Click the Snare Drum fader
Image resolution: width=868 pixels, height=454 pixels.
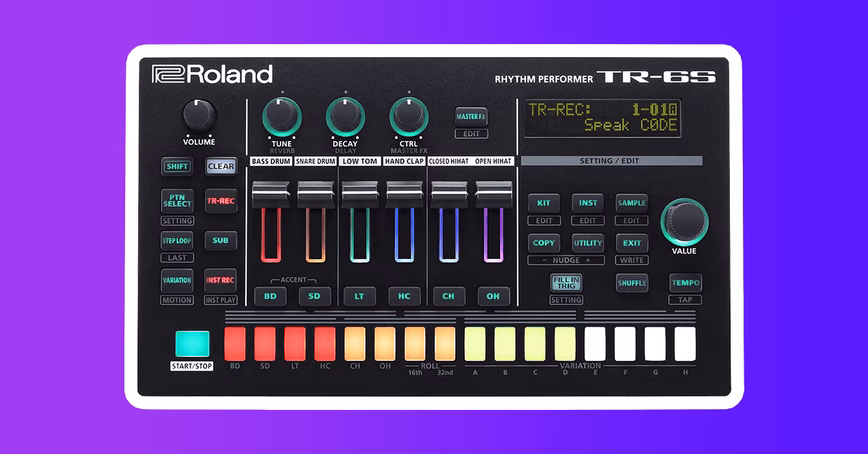coord(316,195)
